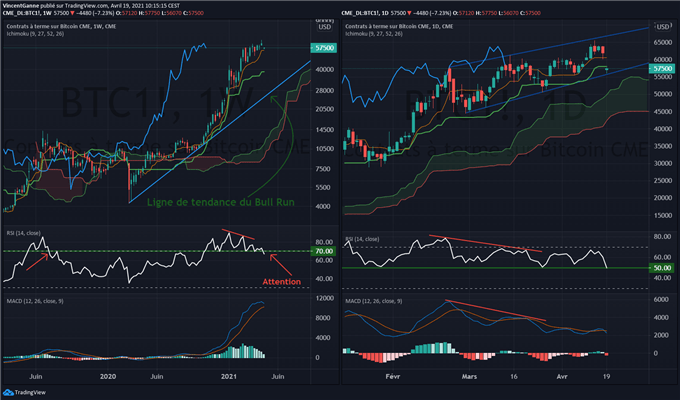Click the 28000 price axis label
This screenshot has height=400, width=680.
325,90
